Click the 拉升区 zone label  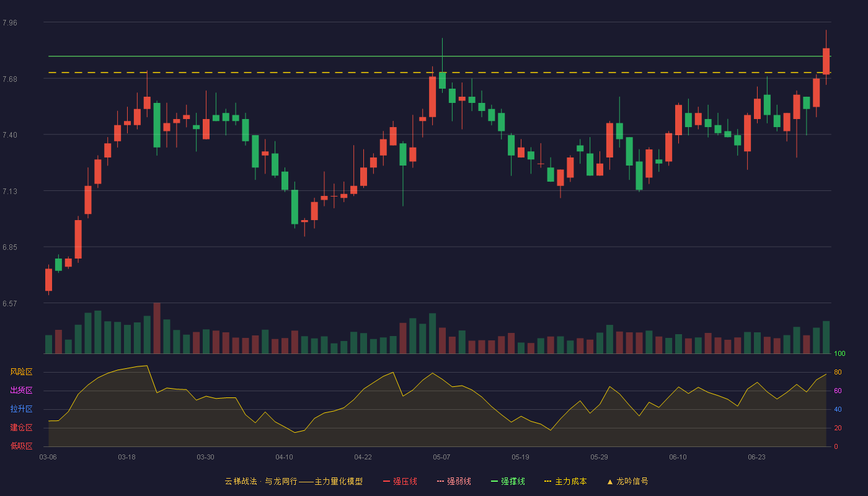click(x=21, y=409)
